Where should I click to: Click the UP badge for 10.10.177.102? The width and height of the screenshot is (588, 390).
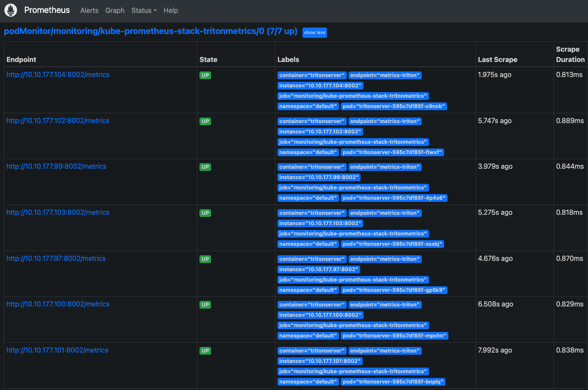[x=205, y=121]
